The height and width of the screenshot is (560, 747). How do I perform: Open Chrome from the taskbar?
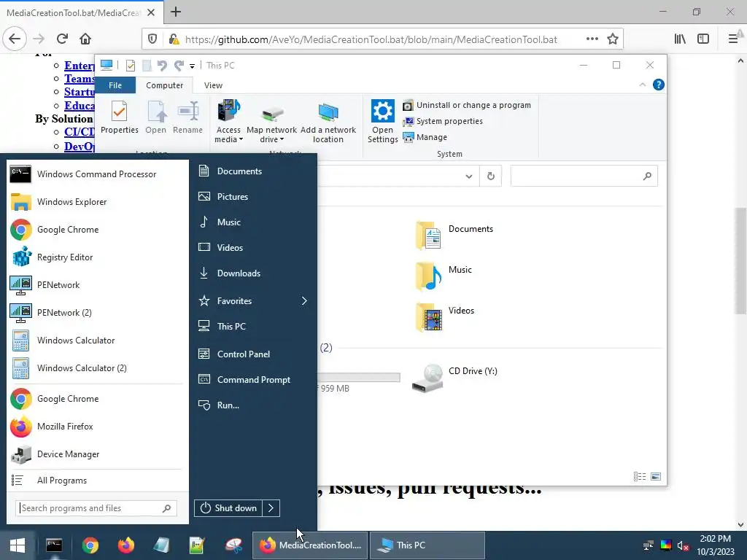coord(90,545)
